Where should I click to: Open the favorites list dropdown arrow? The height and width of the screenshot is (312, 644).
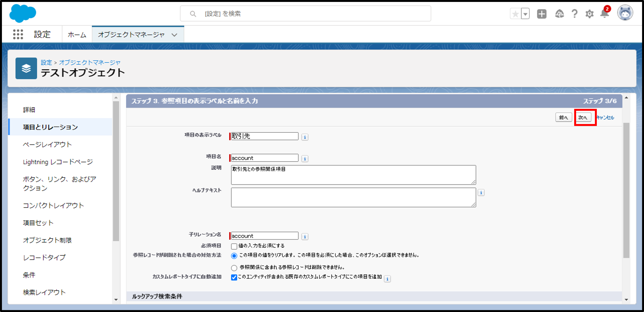[x=525, y=14]
